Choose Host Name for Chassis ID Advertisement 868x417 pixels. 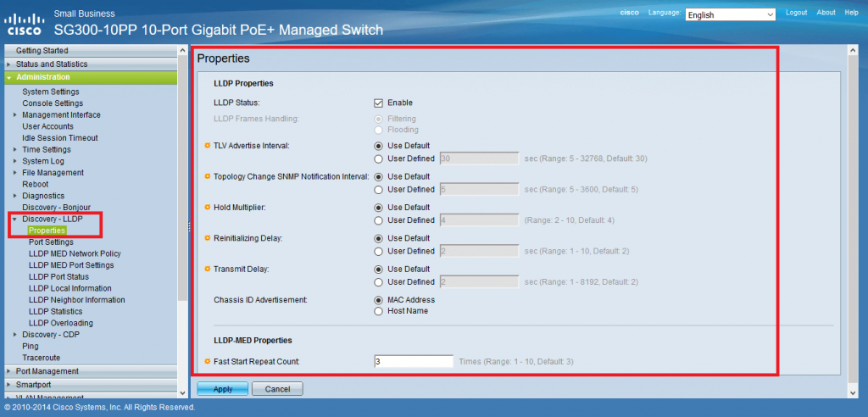coord(379,311)
